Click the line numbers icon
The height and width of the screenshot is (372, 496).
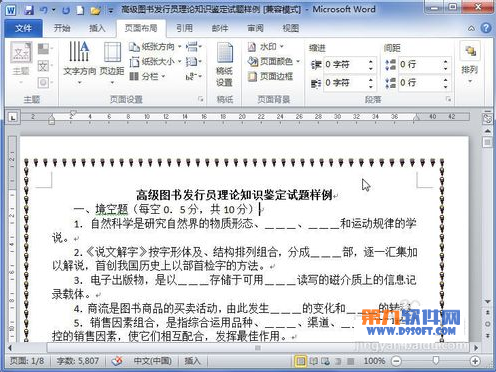click(x=193, y=62)
